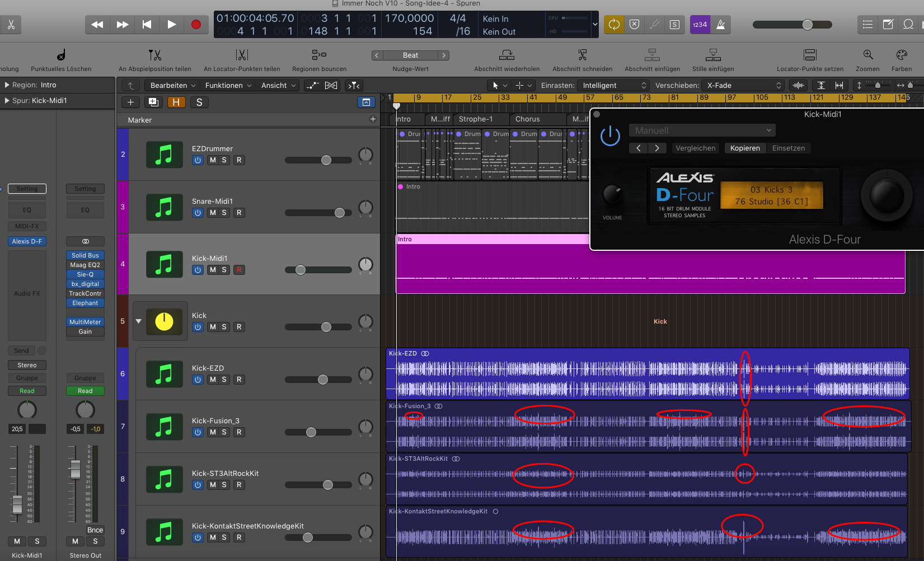Viewport: 924px width, 561px height.
Task: Click the red record button
Action: pos(196,25)
